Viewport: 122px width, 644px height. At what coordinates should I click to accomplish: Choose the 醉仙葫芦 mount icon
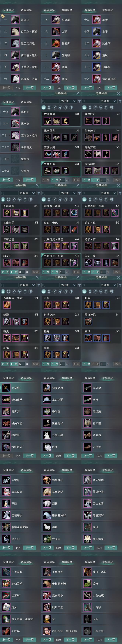(6, 400)
